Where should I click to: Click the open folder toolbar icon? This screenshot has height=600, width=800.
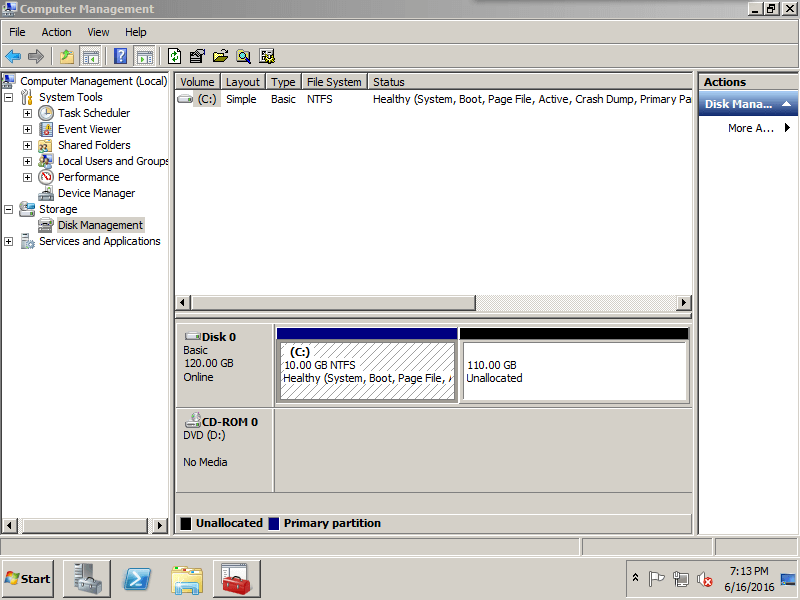(x=220, y=56)
